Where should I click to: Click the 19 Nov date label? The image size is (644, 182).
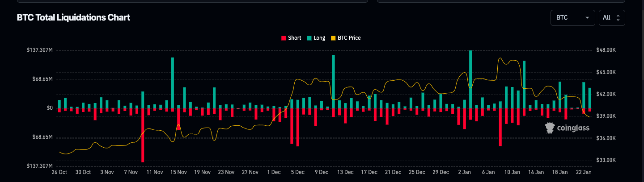tap(203, 172)
